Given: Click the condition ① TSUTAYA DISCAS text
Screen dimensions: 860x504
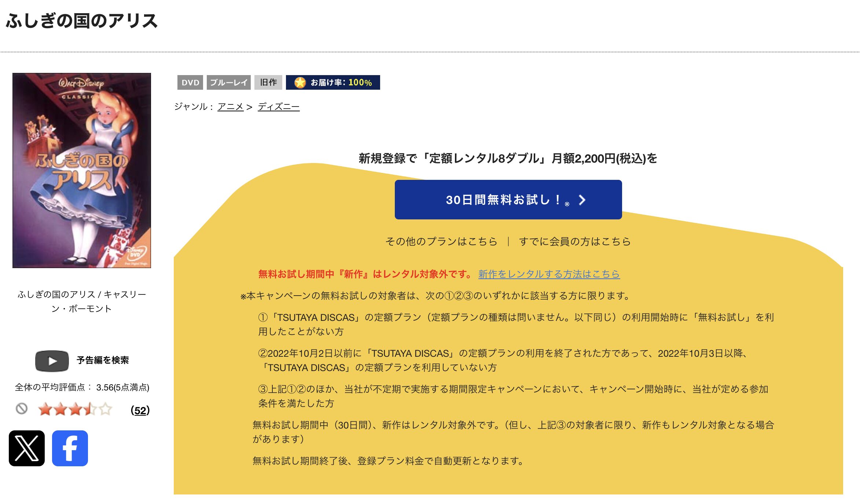Looking at the screenshot, I should click(x=516, y=324).
